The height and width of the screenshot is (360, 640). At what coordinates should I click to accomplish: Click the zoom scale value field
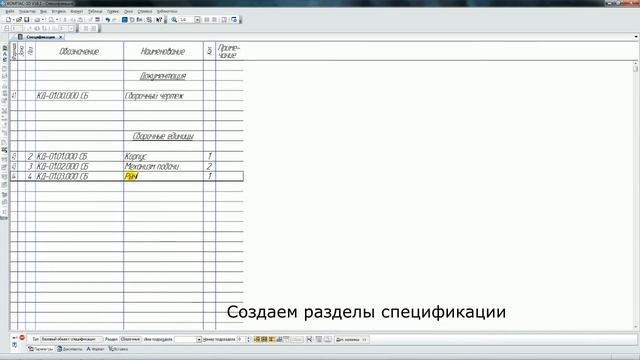[187, 20]
